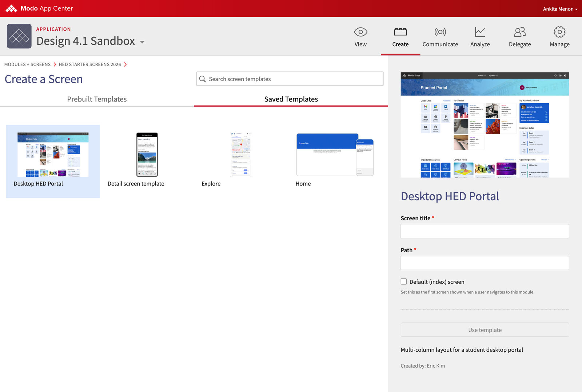This screenshot has height=392, width=582.
Task: Click the Home template label
Action: (x=303, y=184)
